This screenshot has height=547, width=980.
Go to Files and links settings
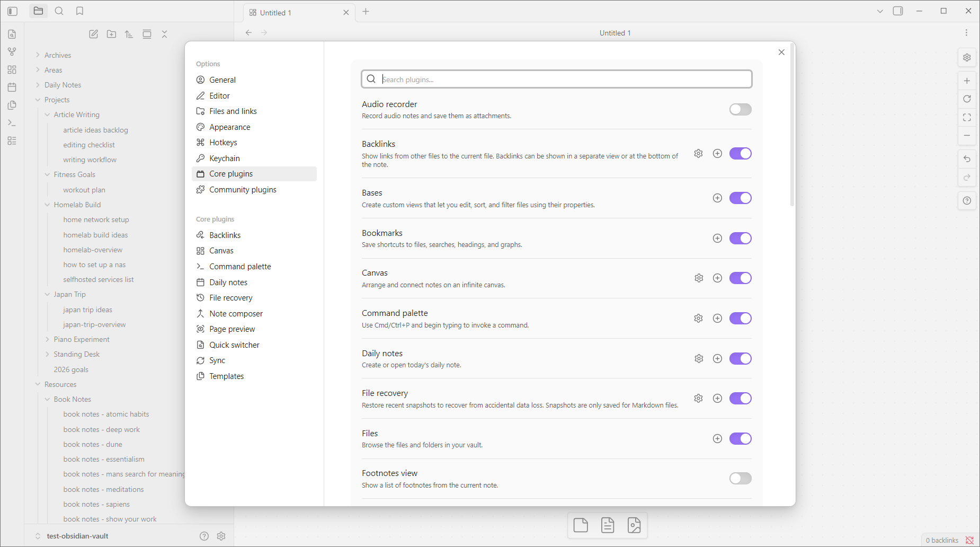[254, 111]
